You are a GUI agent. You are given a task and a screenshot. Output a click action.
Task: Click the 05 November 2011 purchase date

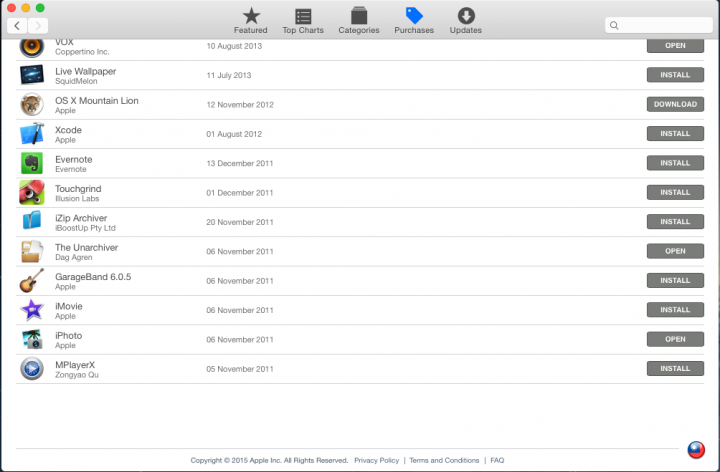point(240,369)
